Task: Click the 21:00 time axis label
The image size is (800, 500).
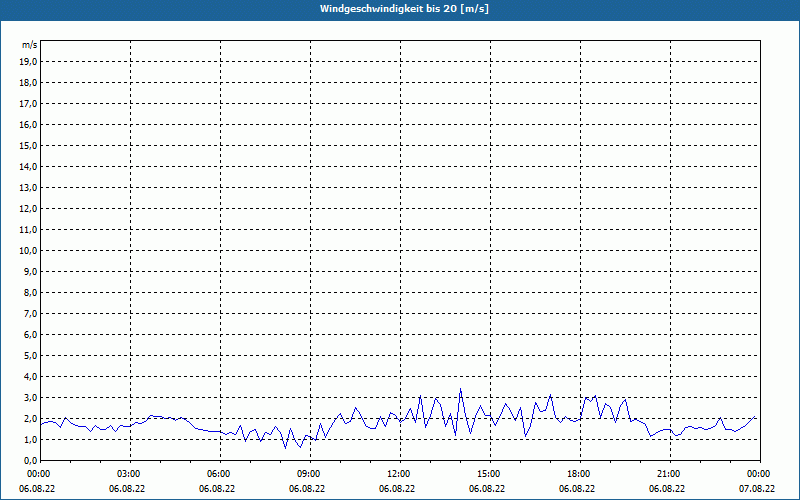Action: [670, 474]
